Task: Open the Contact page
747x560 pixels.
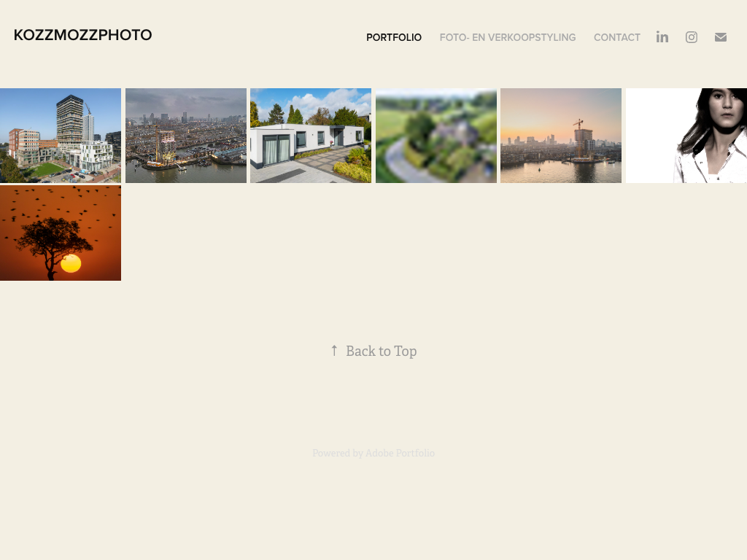Action: tap(617, 37)
